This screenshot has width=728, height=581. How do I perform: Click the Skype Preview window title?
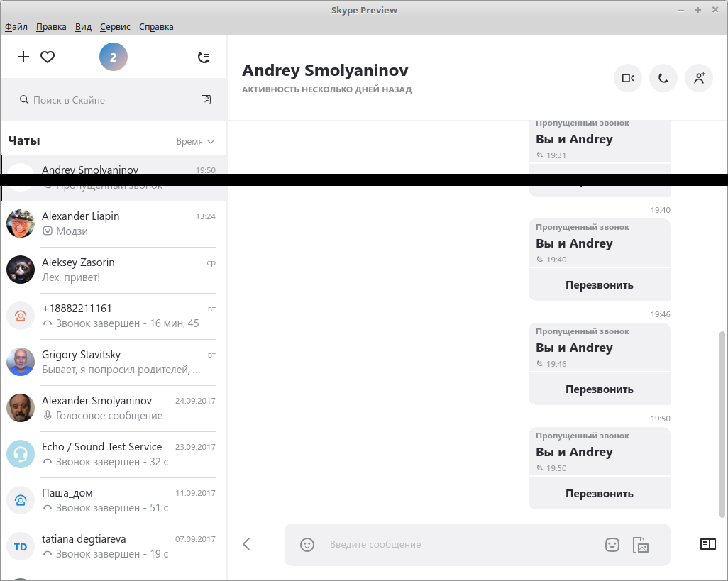click(364, 10)
